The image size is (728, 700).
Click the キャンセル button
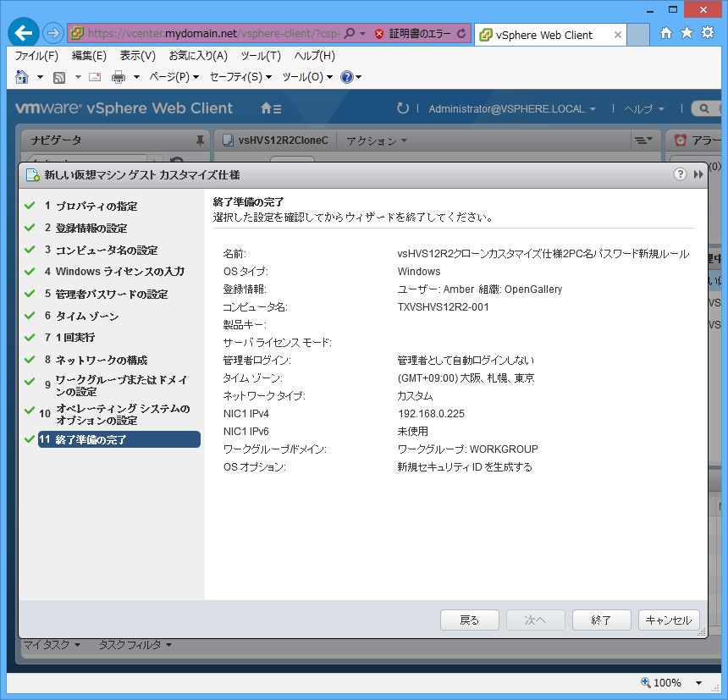[669, 620]
